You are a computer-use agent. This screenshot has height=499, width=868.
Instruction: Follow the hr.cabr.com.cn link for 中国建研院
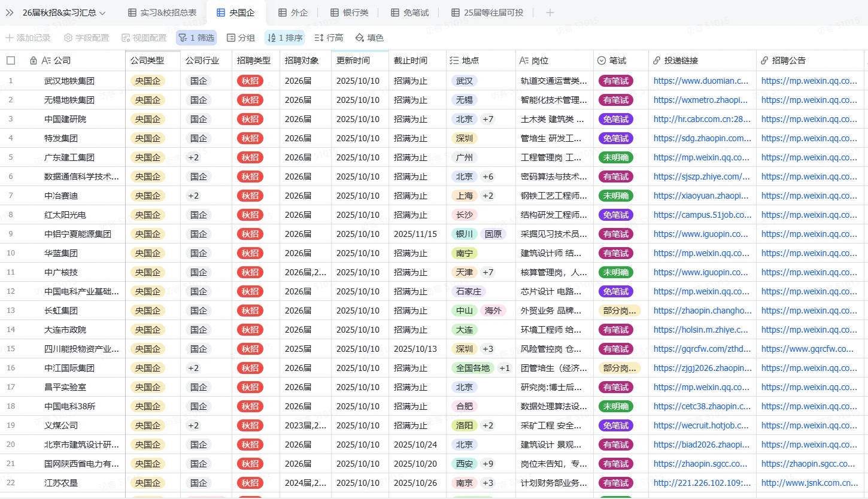point(702,119)
